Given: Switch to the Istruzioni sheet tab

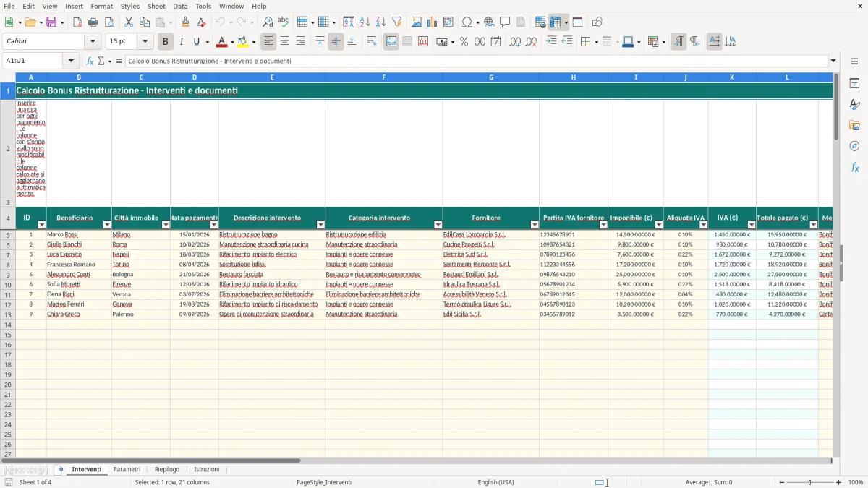Looking at the screenshot, I should click(x=207, y=470).
